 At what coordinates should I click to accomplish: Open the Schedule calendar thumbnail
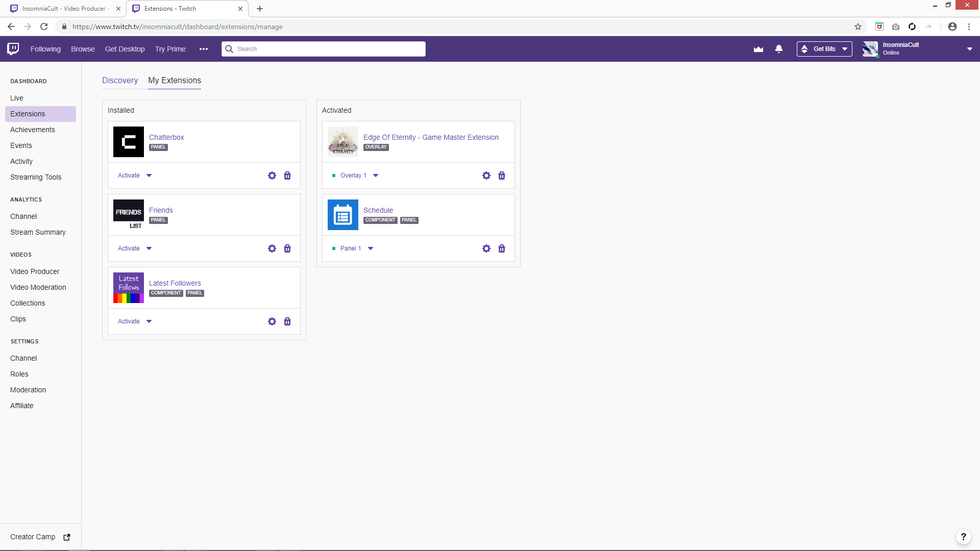(x=343, y=215)
